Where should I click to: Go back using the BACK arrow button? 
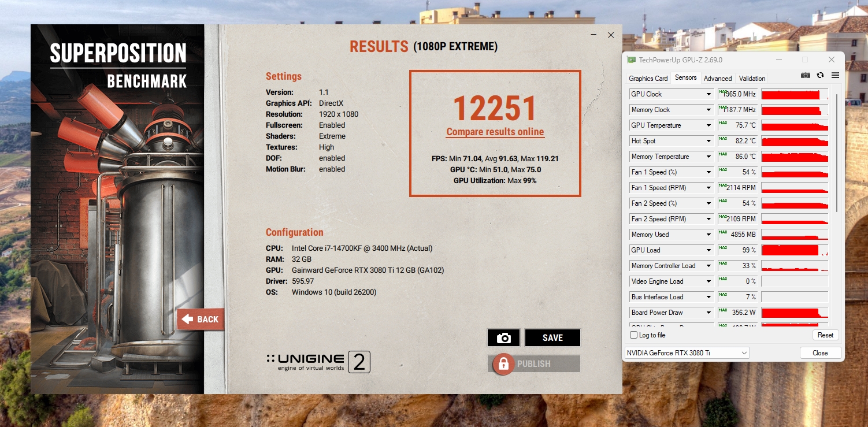pos(201,319)
